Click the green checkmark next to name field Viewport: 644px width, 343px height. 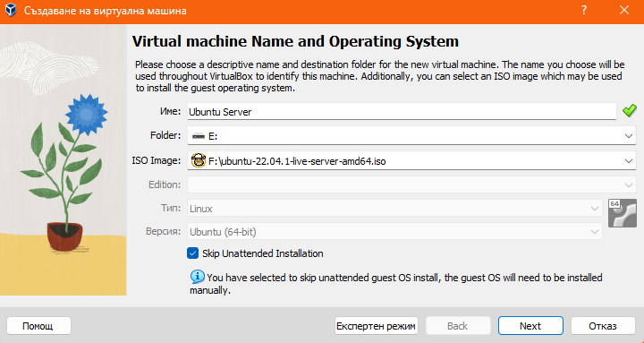pos(629,111)
